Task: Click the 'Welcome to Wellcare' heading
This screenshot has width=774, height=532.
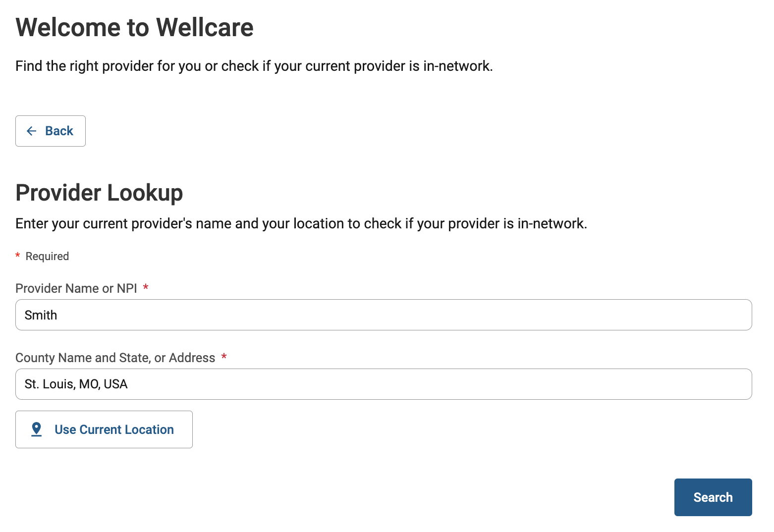Action: point(134,27)
